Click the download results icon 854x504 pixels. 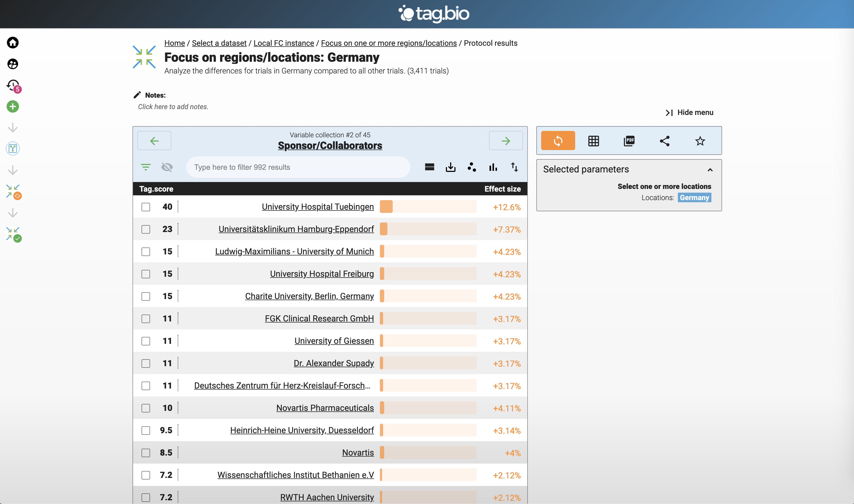click(x=450, y=167)
